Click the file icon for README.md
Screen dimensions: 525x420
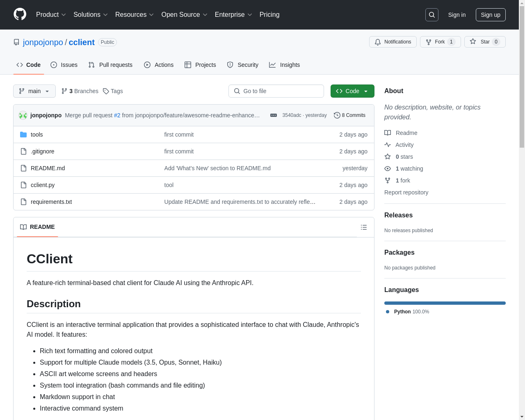23,168
